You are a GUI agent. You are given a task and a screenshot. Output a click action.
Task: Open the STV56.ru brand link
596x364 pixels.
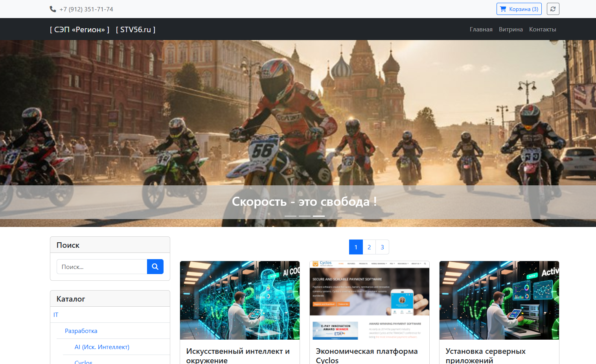pyautogui.click(x=136, y=29)
